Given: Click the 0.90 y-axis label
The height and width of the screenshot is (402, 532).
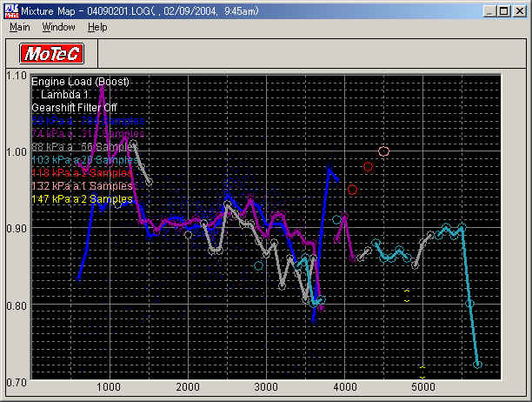Looking at the screenshot, I should click(x=17, y=229).
